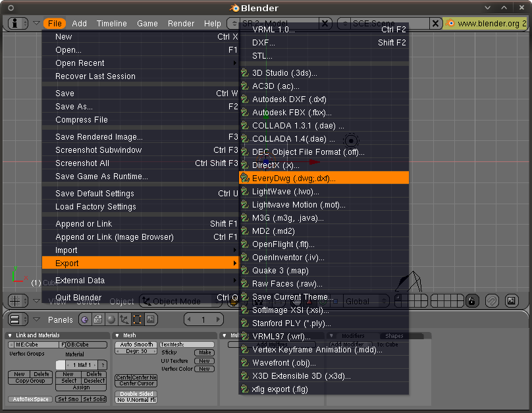Toggle the Double Sided option
Viewport: 532px width, 413px height.
pyautogui.click(x=136, y=394)
